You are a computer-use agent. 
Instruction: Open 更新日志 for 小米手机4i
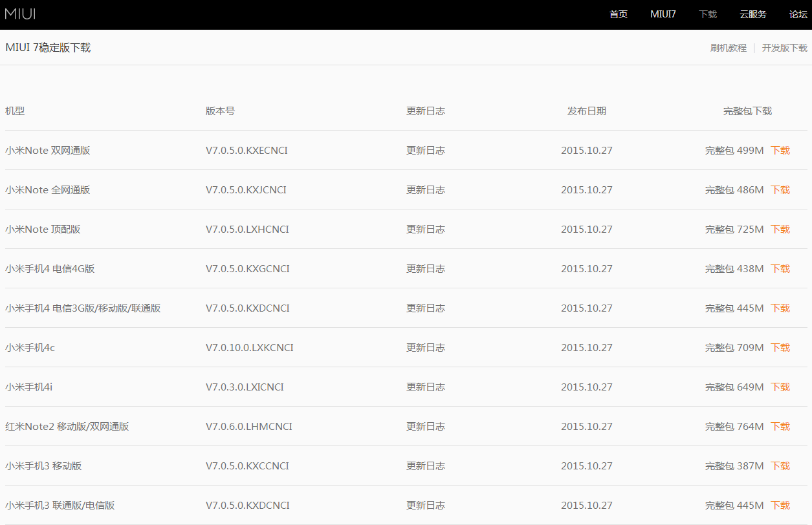426,387
